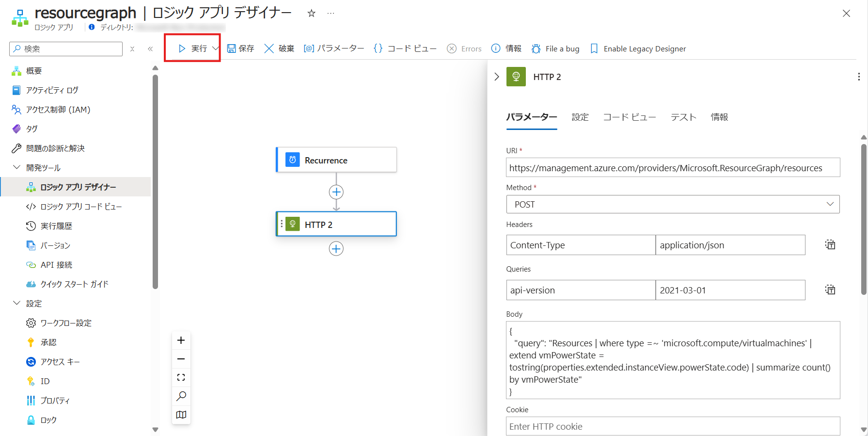Add a step below HTTP 2
868x436 pixels.
tap(336, 249)
